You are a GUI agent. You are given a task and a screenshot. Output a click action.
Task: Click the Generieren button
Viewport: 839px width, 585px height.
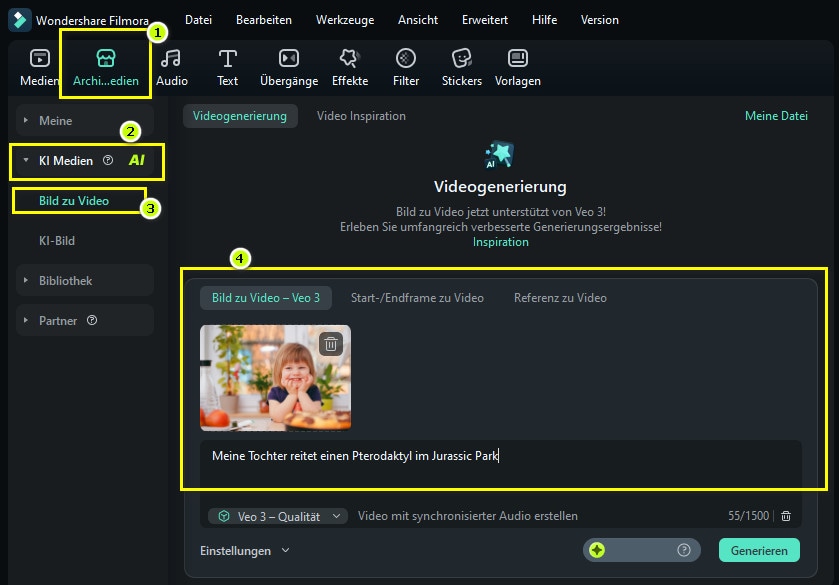[759, 550]
